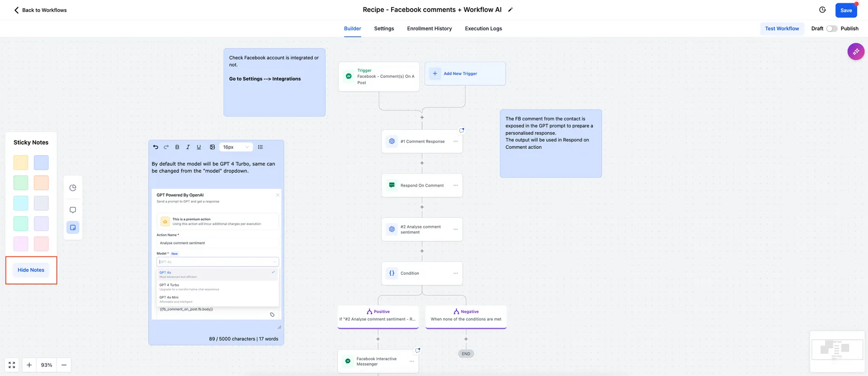Select the 'The FB comment from the contact' note
This screenshot has width=868, height=376.
click(551, 143)
